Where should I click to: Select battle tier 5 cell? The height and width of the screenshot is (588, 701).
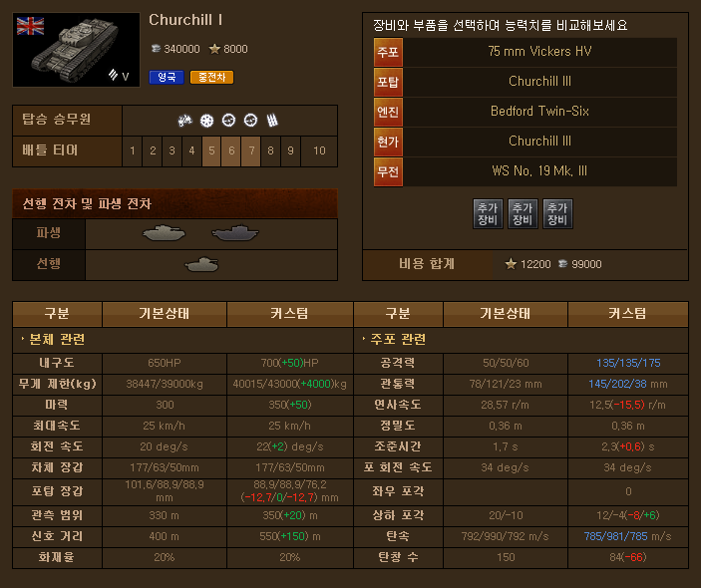211,151
